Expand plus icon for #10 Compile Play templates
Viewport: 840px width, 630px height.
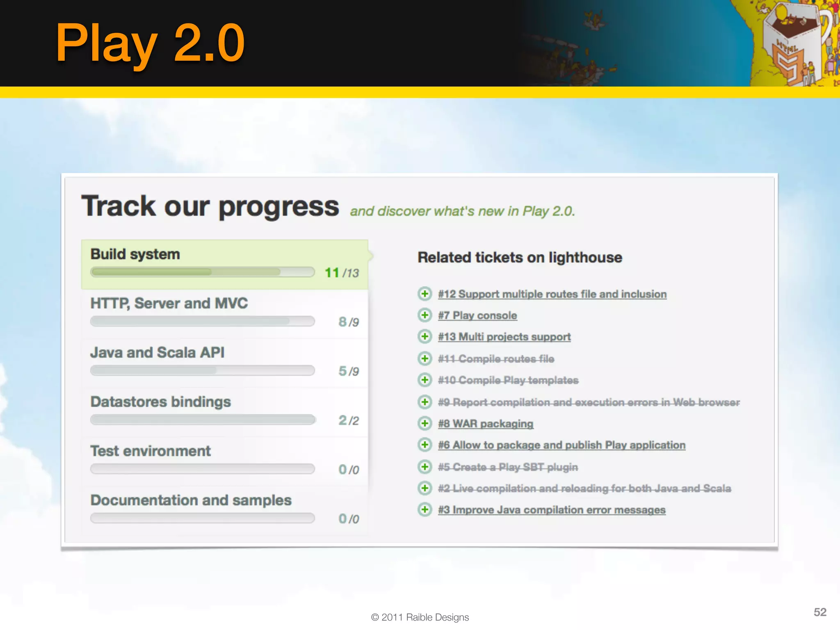click(x=425, y=380)
